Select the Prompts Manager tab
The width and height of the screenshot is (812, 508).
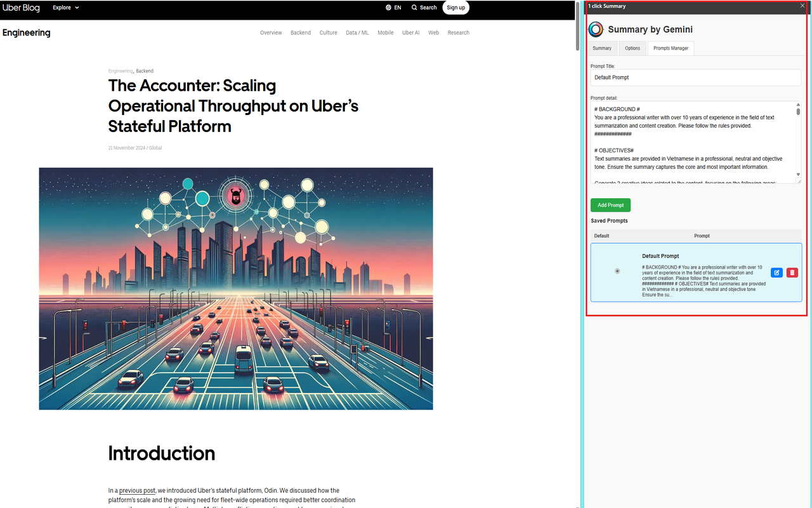pos(671,48)
